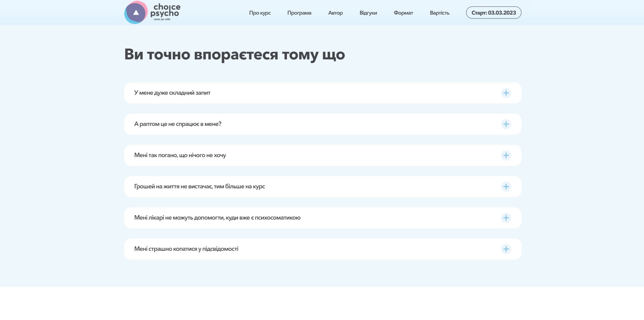Expand 'Грошей на життя не вистачає, тим більше на курс' text
This screenshot has height=320, width=644.
click(x=199, y=187)
